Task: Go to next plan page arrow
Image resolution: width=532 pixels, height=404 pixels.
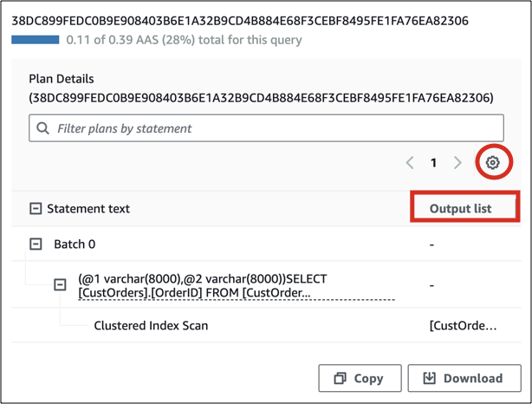Action: click(458, 163)
